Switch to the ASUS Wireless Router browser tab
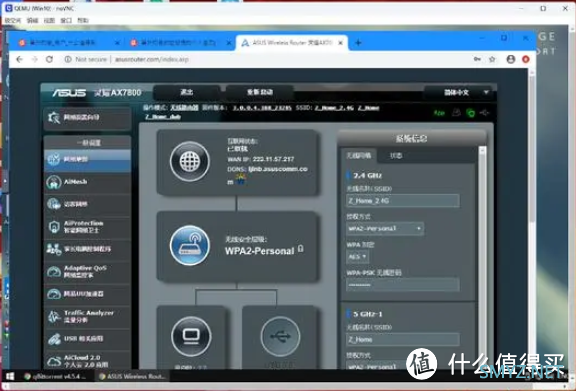Screen dimensions: 576x391 point(292,43)
